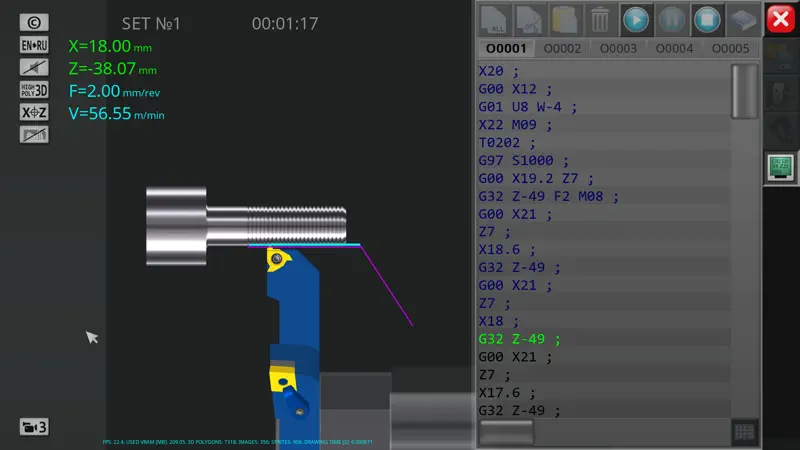Select the O0001 program tab
The height and width of the screenshot is (450, 800).
point(506,48)
